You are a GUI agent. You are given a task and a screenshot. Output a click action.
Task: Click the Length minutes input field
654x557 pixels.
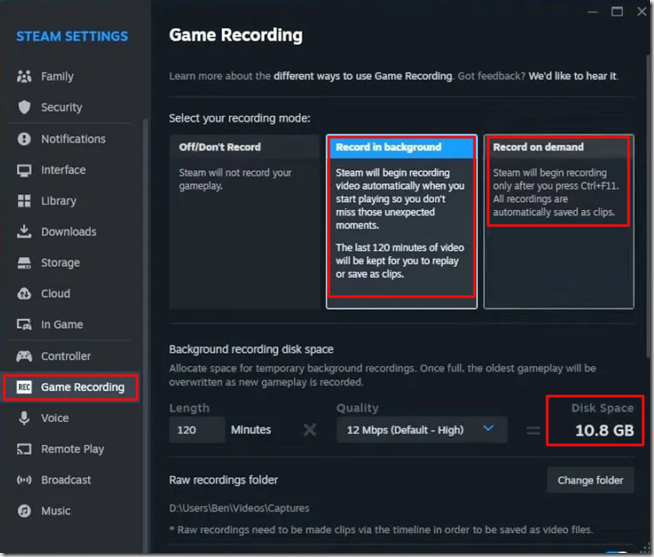[197, 430]
